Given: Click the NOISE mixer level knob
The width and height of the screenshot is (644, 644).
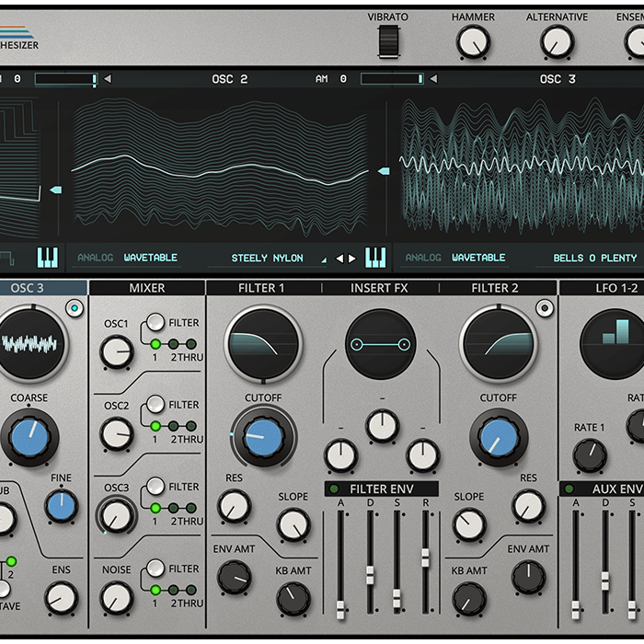Looking at the screenshot, I should [117, 598].
